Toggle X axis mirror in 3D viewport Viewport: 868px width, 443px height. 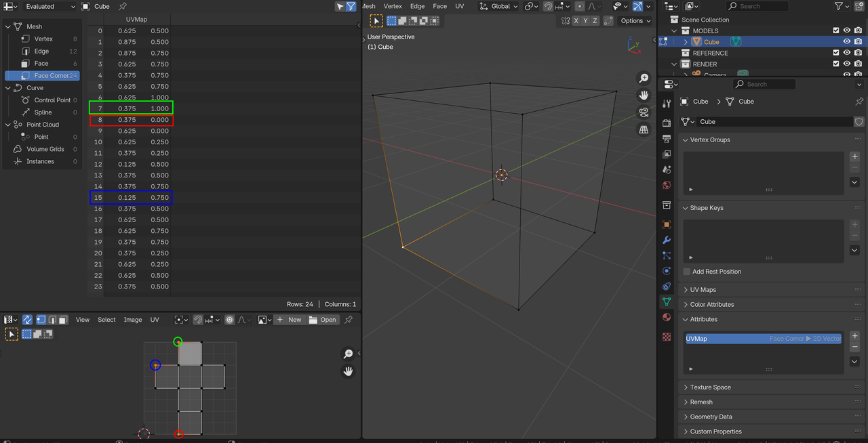pos(576,21)
